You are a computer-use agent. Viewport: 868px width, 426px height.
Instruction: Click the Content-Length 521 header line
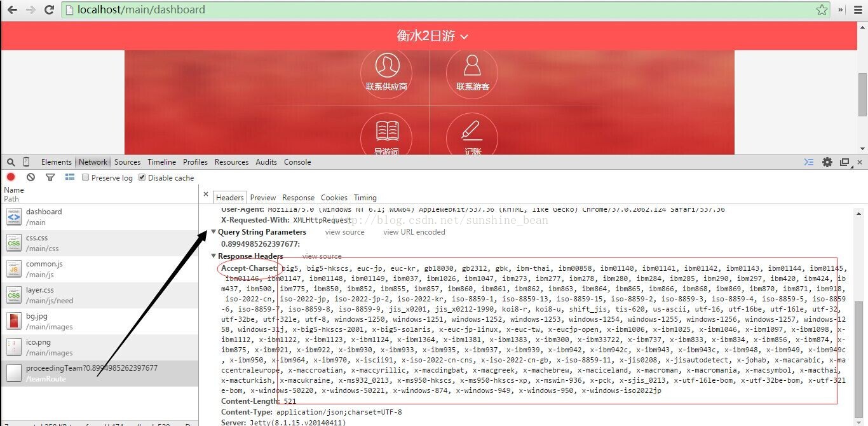[x=259, y=401]
